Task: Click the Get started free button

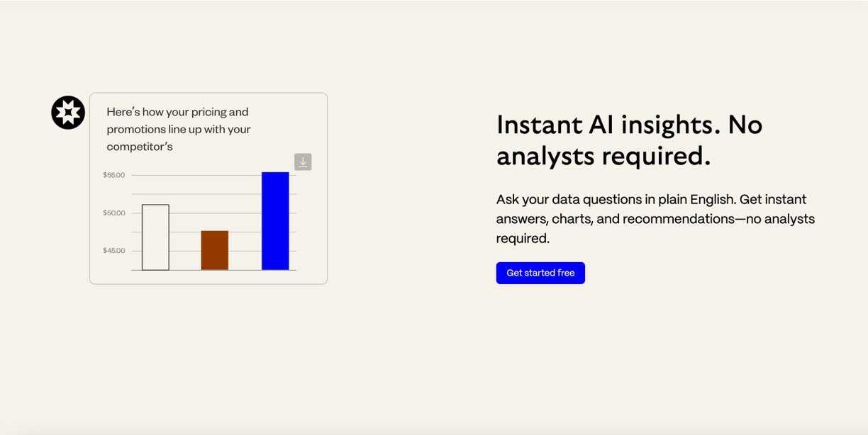Action: coord(540,273)
